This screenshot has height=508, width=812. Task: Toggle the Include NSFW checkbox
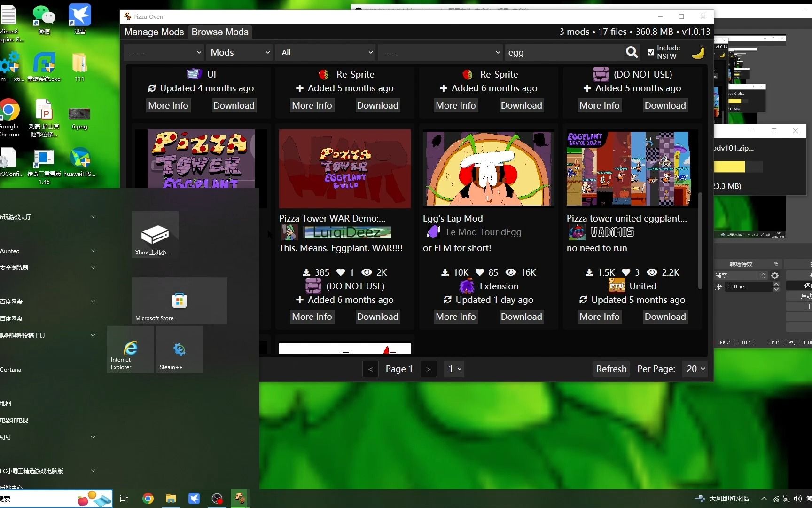(x=651, y=52)
